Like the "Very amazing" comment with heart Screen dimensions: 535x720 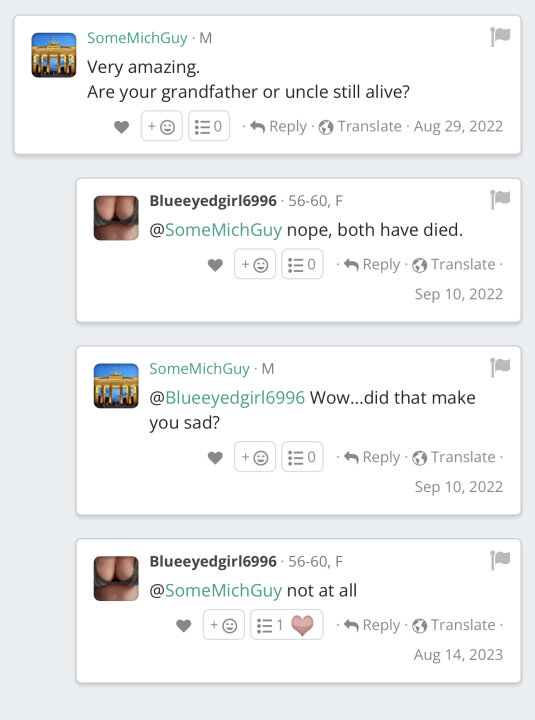click(x=122, y=127)
